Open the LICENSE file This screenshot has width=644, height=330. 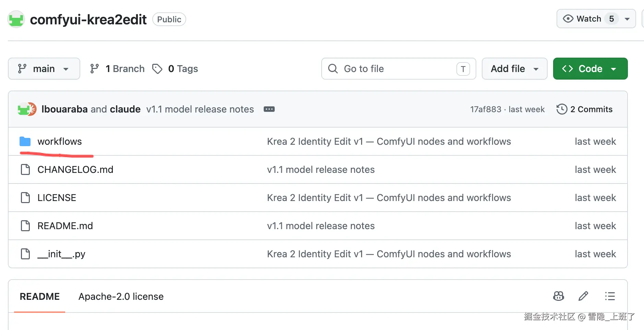point(57,198)
